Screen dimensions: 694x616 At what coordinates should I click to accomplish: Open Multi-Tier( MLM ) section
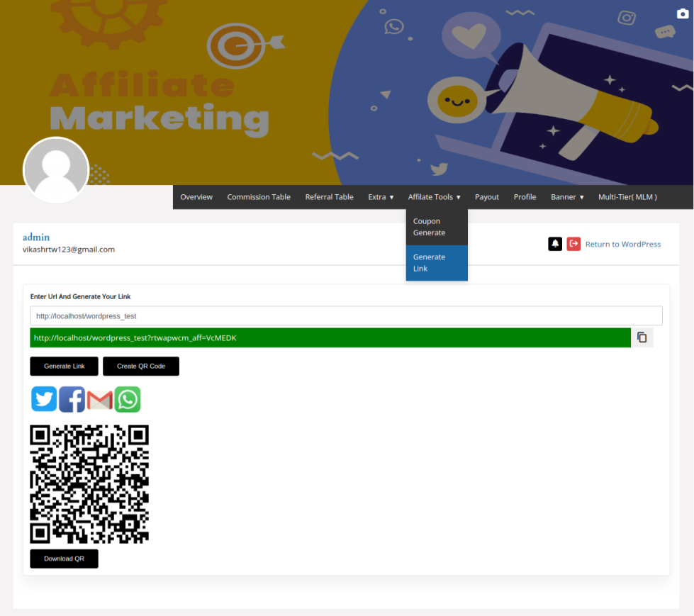coord(627,197)
